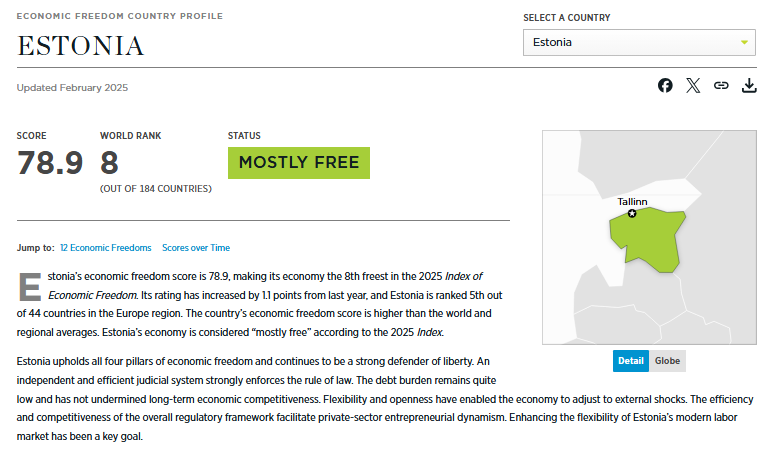Open the Select a Country dropdown
This screenshot has width=784, height=455.
(640, 42)
